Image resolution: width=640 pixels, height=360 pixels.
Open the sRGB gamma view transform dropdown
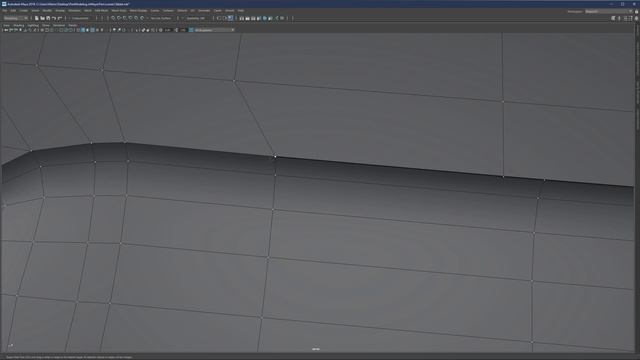click(214, 30)
